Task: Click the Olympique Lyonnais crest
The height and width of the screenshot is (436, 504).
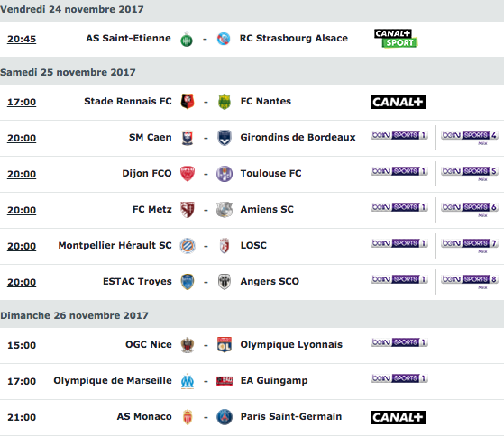Action: tap(224, 345)
